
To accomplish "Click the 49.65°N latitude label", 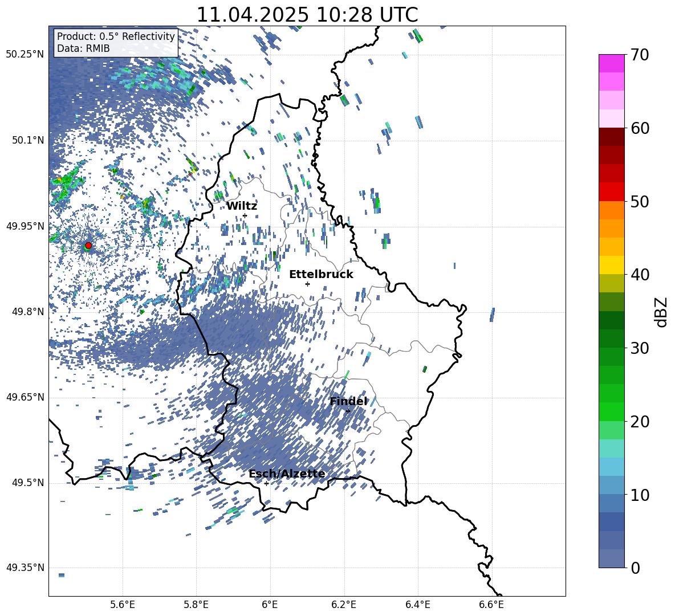I will (25, 397).
